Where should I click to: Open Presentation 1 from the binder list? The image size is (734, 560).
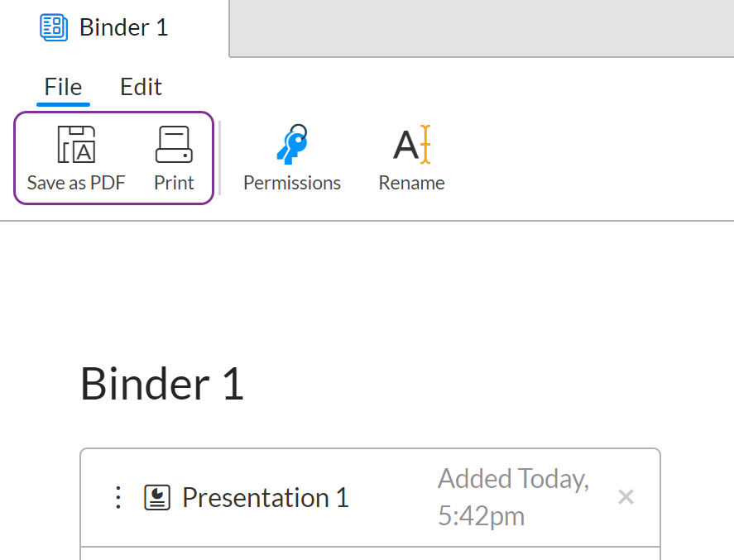click(265, 497)
